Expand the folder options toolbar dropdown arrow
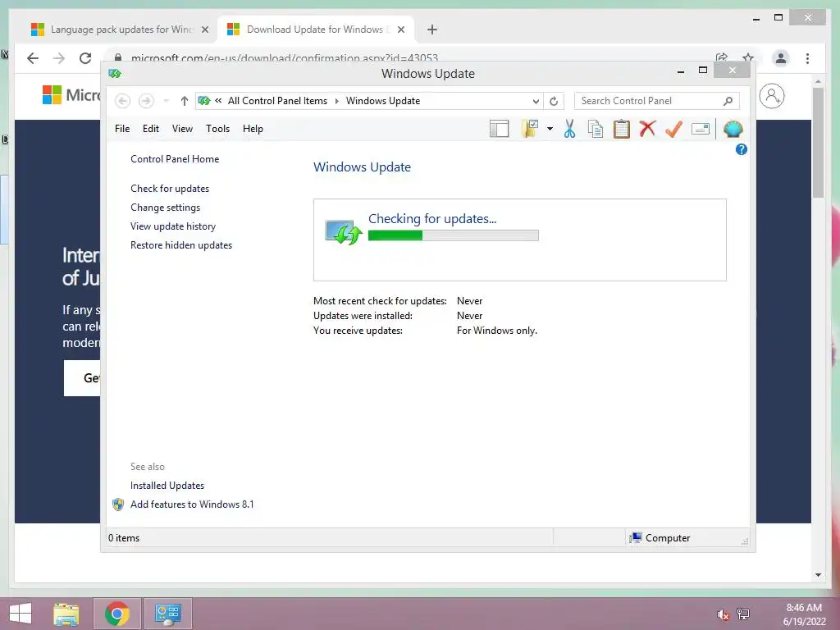 [x=550, y=129]
